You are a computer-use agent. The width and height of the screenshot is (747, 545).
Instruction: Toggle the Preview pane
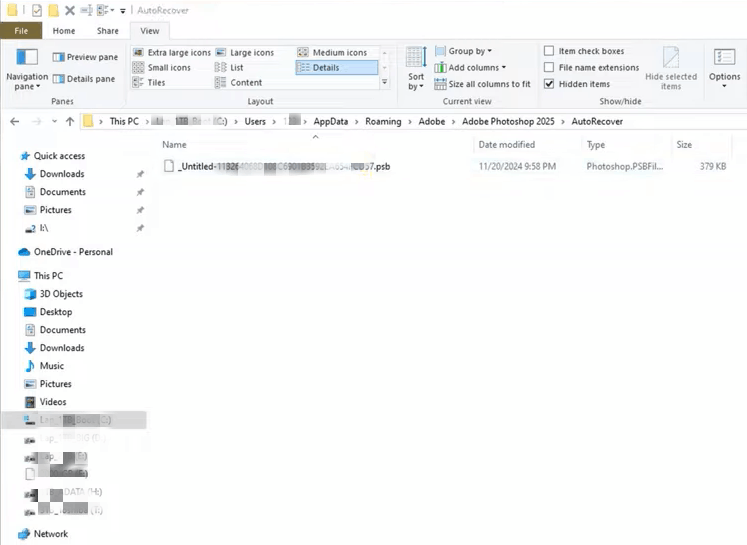point(85,57)
